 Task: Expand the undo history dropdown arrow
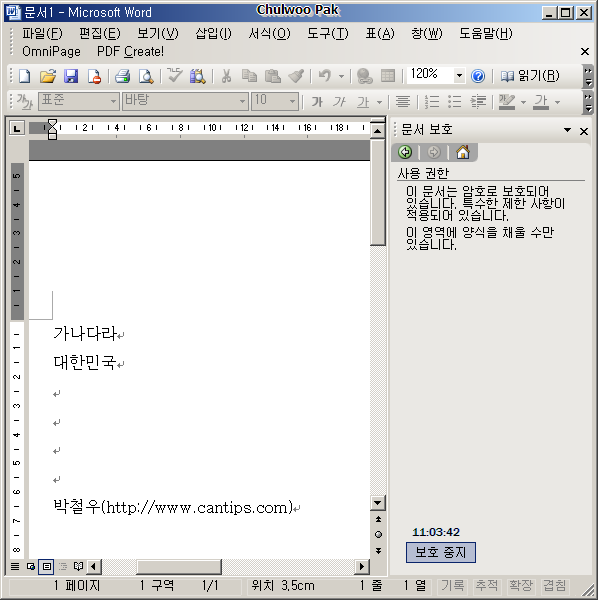(x=341, y=76)
